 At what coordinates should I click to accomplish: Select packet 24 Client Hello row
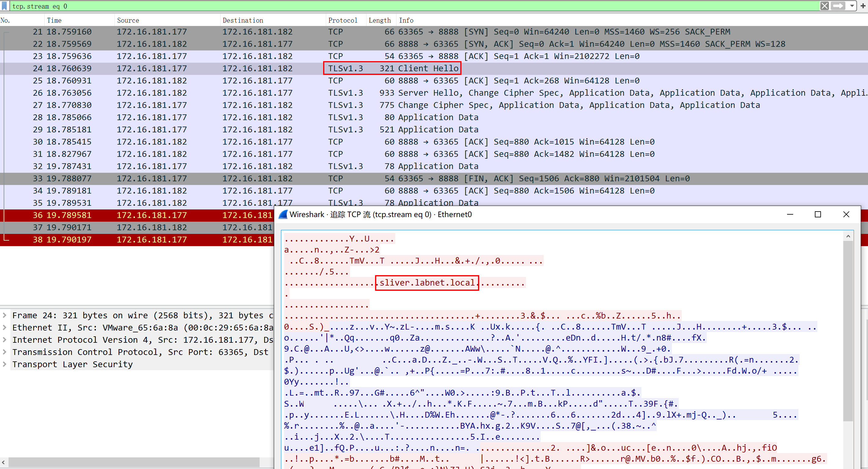pos(434,68)
